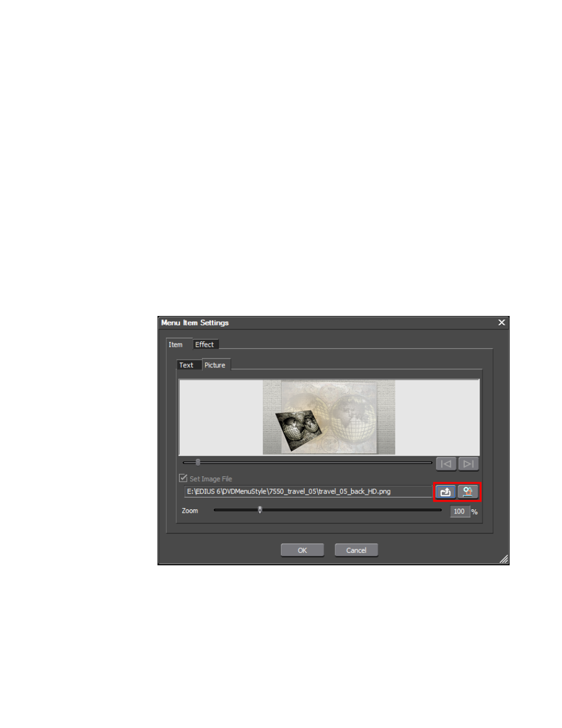Open the Picture sub-tab

click(x=216, y=365)
